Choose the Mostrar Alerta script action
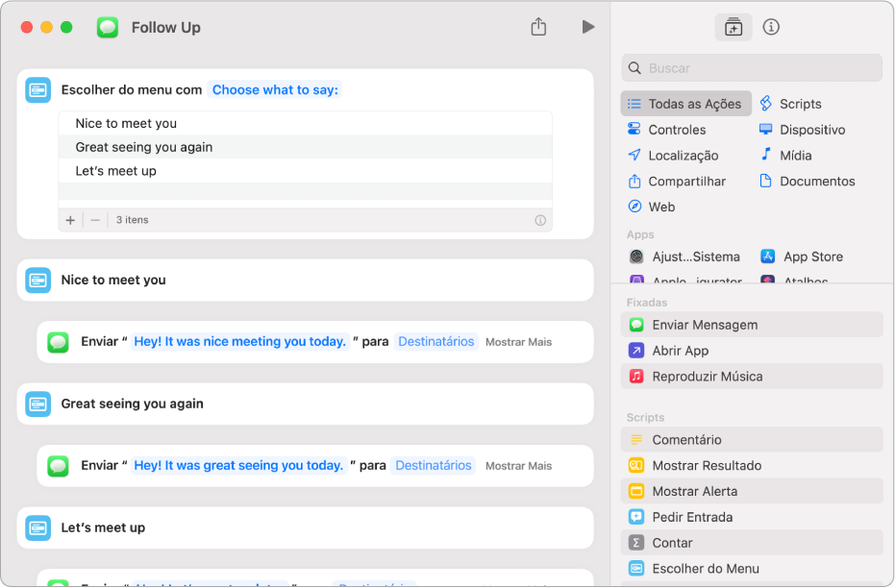This screenshot has height=588, width=895. tap(694, 491)
